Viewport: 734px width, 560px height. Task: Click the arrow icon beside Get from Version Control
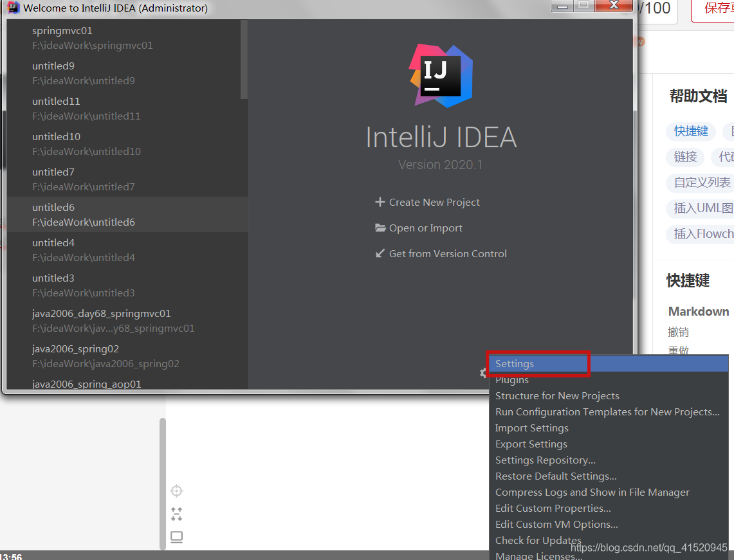380,253
